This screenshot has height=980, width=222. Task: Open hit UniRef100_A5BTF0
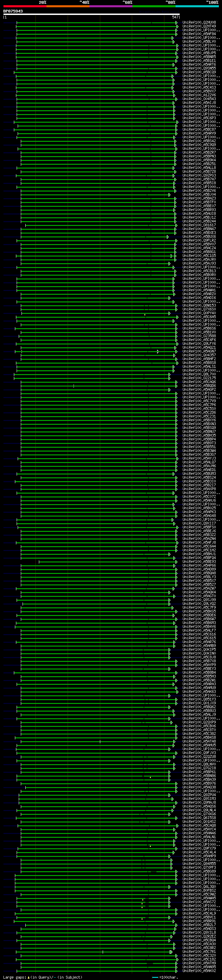pos(199,202)
